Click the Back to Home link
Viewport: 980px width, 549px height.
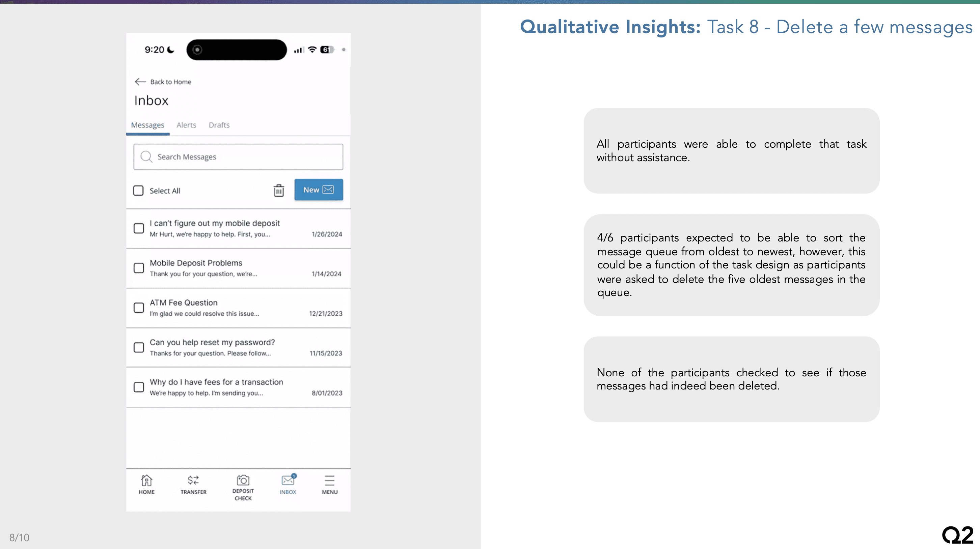click(170, 82)
